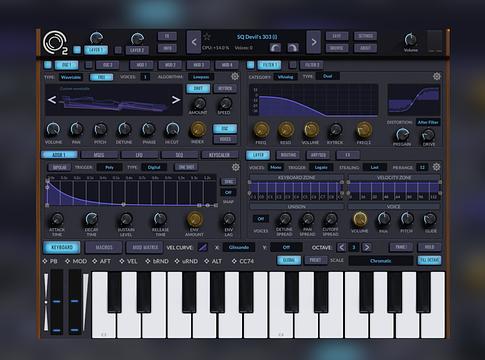Image resolution: width=485 pixels, height=360 pixels.
Task: Go to the previous preset arrow
Action: pyautogui.click(x=194, y=42)
